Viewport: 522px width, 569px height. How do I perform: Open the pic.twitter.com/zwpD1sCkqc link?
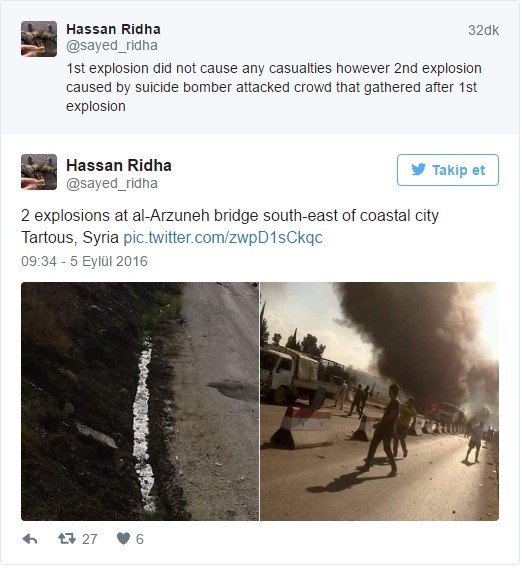pos(223,238)
